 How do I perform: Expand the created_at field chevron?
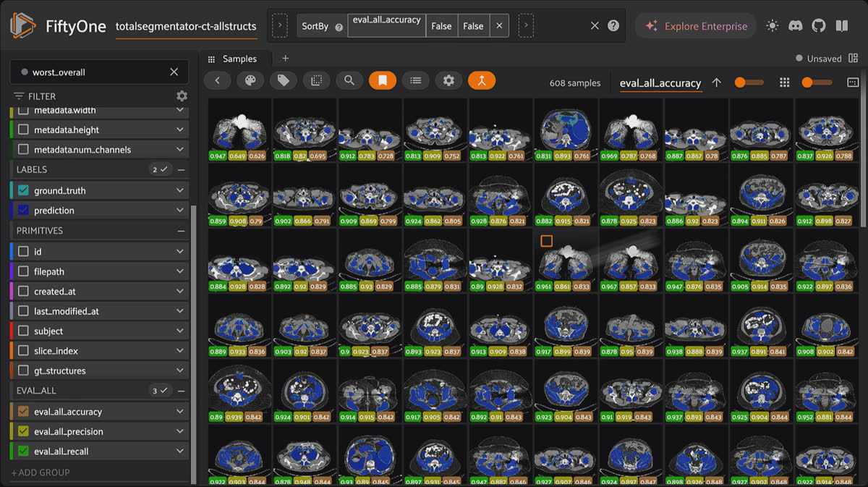[180, 292]
